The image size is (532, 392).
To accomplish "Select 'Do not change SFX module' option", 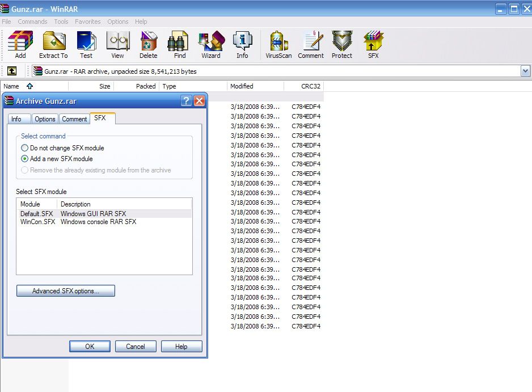I will click(25, 148).
